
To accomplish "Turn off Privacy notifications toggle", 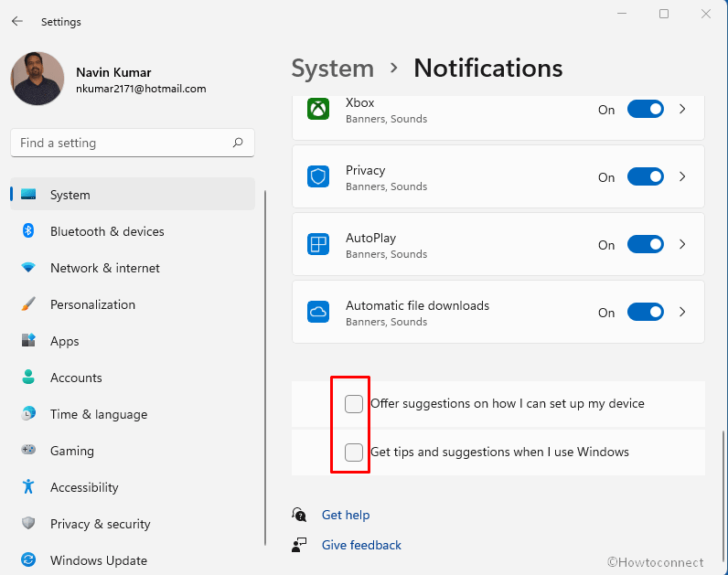I will point(646,176).
